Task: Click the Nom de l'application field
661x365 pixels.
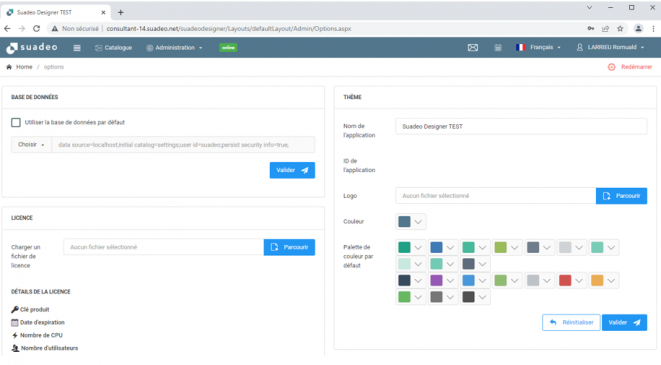Action: [521, 126]
